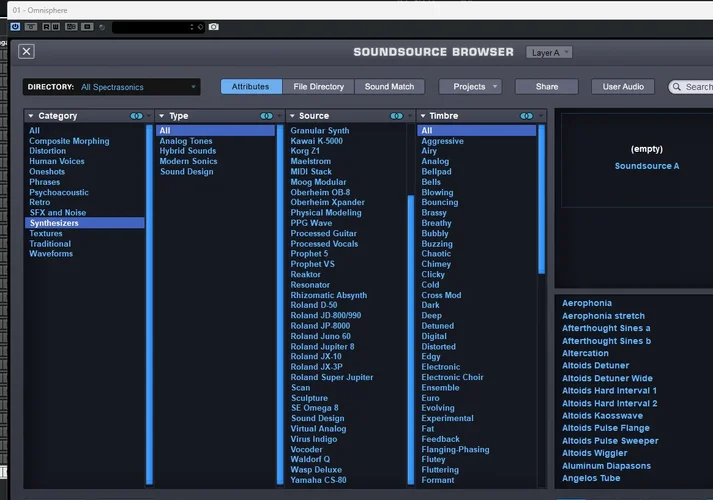Toggle the Timbre column link icon

coord(527,116)
